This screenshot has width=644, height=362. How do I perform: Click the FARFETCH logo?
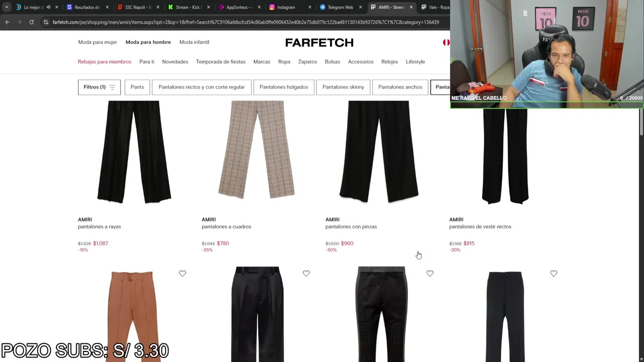319,43
